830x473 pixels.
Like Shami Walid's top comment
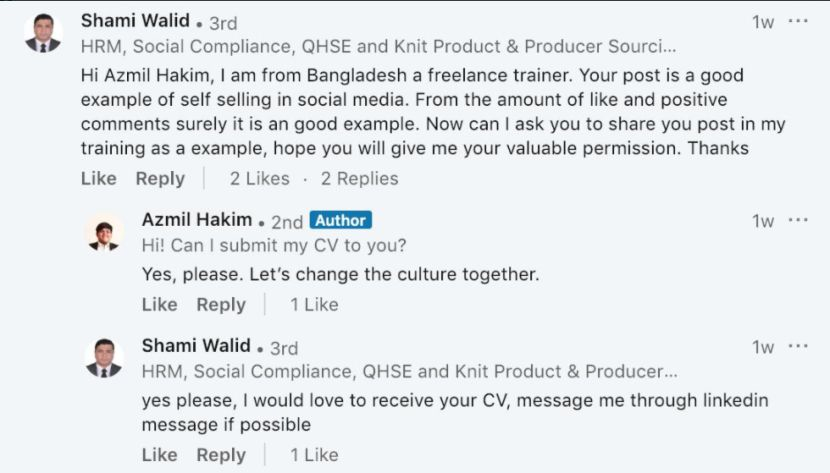point(98,178)
